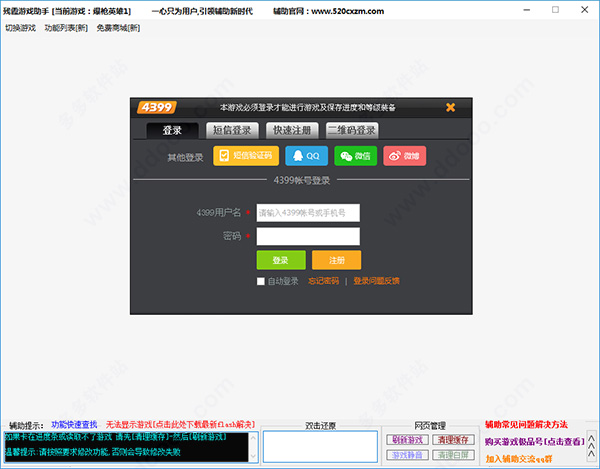
Task: Close the 4399 login dialog with the orange X
Action: point(450,107)
